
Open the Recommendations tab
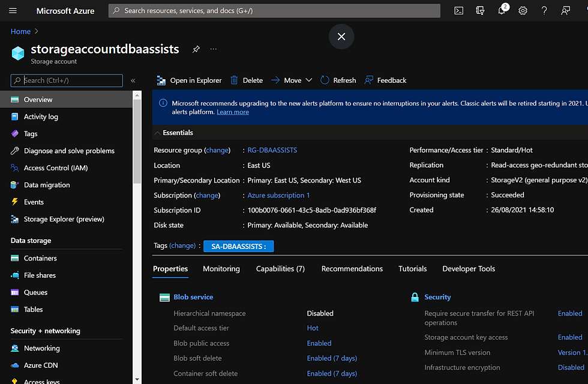point(352,269)
